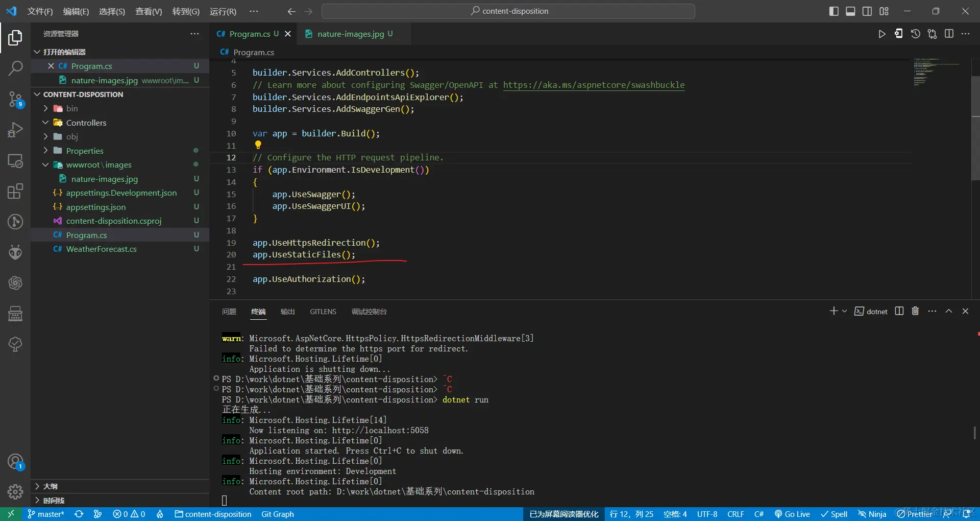The image size is (980, 521).
Task: Switch to Problems panel tab
Action: (229, 312)
